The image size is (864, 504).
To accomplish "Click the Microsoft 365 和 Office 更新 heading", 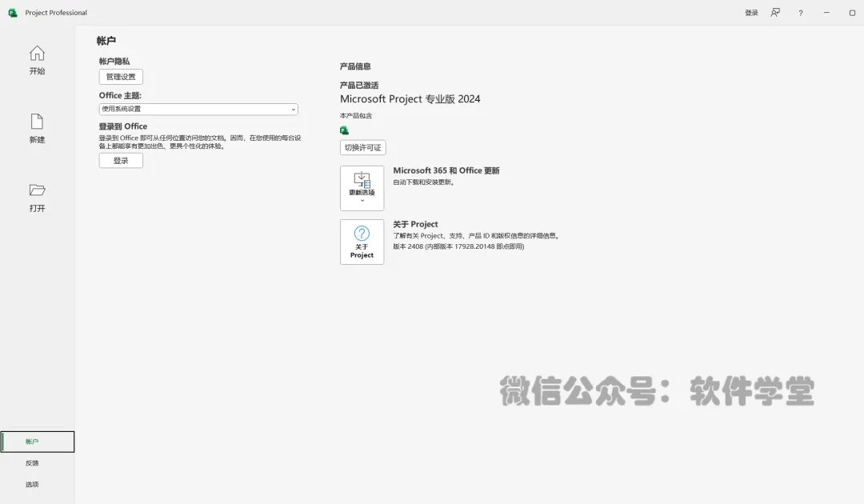I will [446, 170].
